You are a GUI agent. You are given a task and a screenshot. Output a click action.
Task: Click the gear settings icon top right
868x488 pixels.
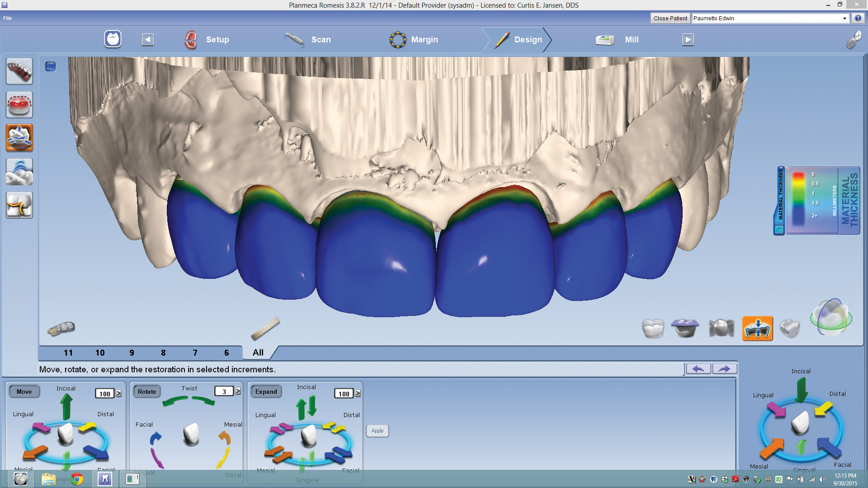[853, 40]
